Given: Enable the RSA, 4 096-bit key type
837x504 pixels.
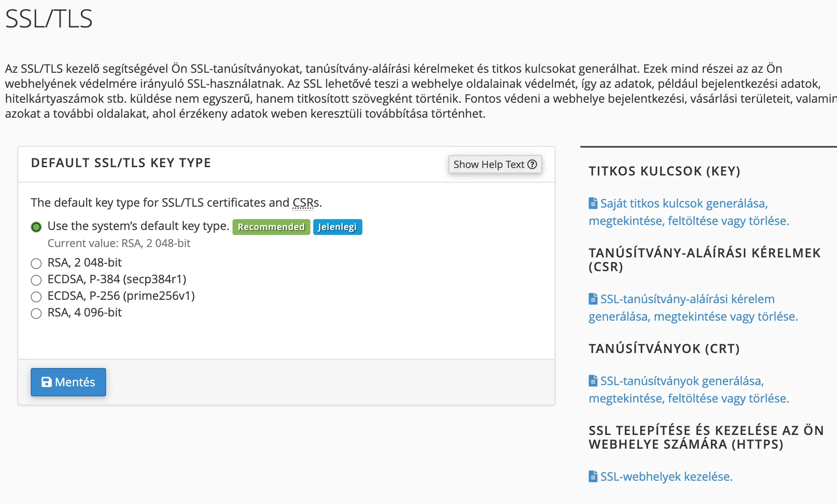Looking at the screenshot, I should tap(36, 312).
